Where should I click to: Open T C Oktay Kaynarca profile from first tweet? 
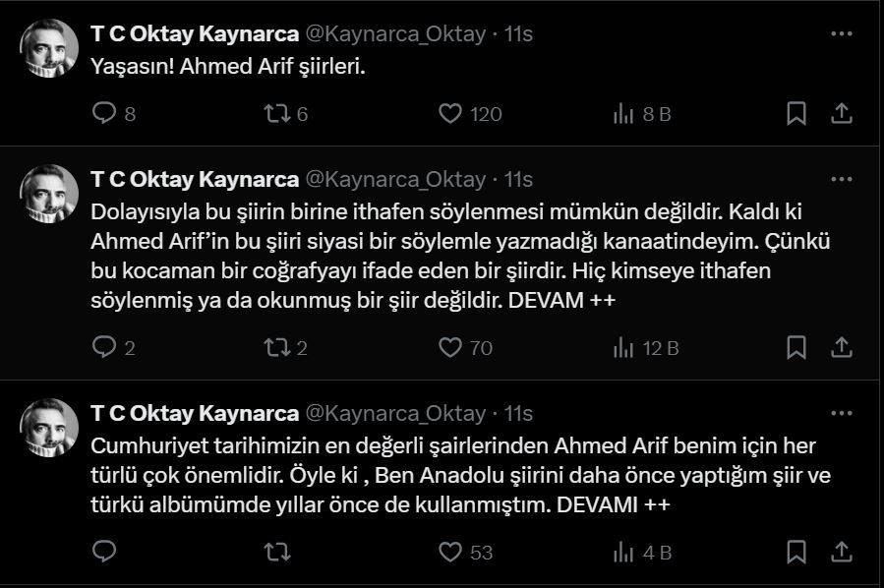click(195, 33)
